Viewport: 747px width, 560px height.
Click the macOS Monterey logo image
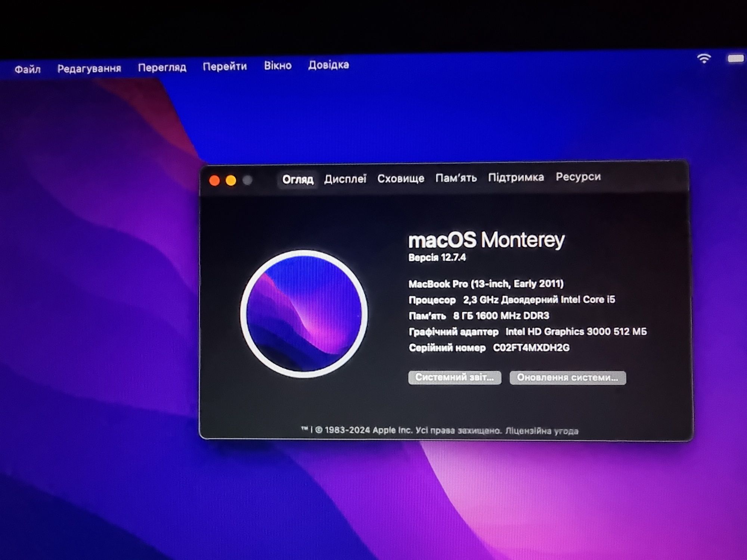[304, 314]
